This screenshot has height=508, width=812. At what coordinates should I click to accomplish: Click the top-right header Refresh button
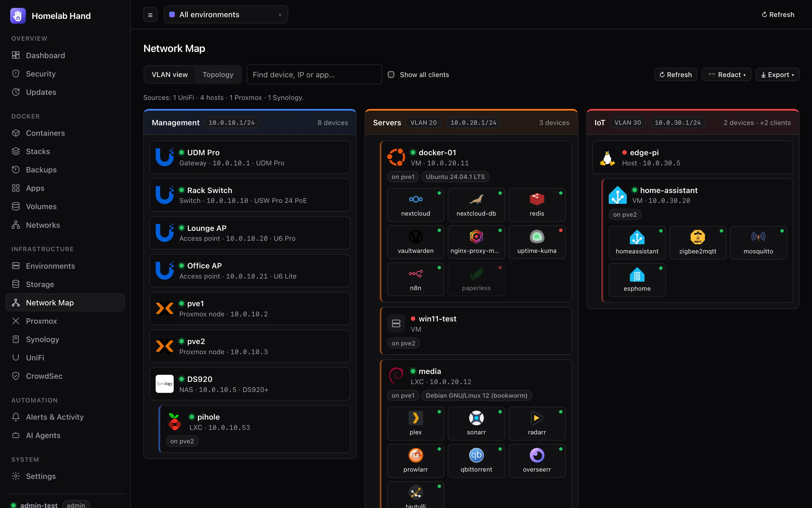(778, 14)
